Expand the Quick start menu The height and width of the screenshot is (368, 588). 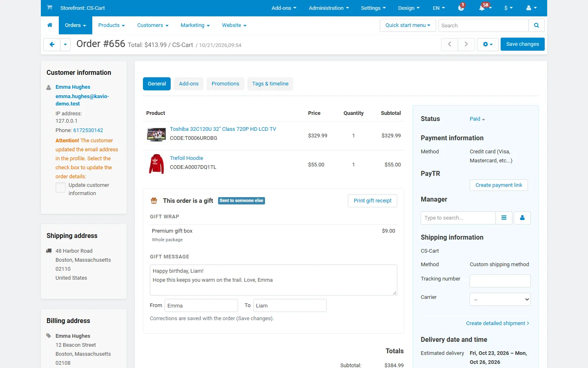(408, 25)
